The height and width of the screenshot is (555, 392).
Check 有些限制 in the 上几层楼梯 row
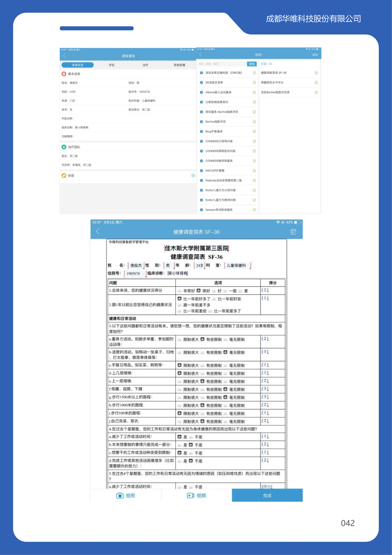pyautogui.click(x=202, y=373)
